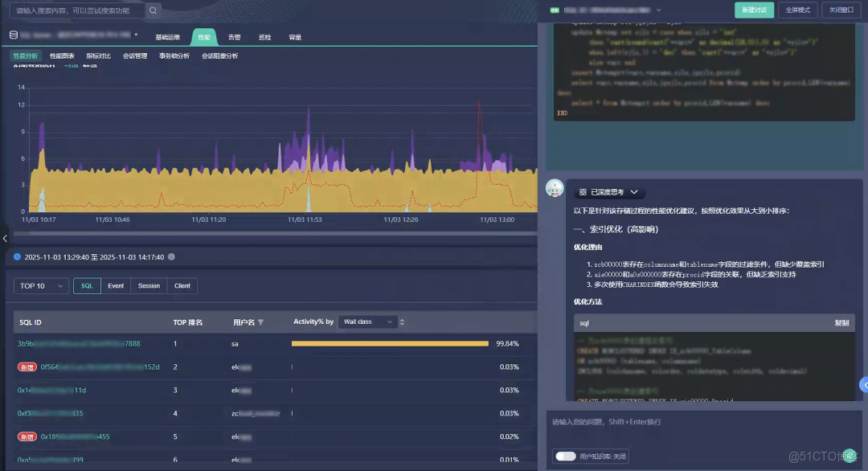Switch to the Event tab
868x471 pixels.
(x=115, y=285)
